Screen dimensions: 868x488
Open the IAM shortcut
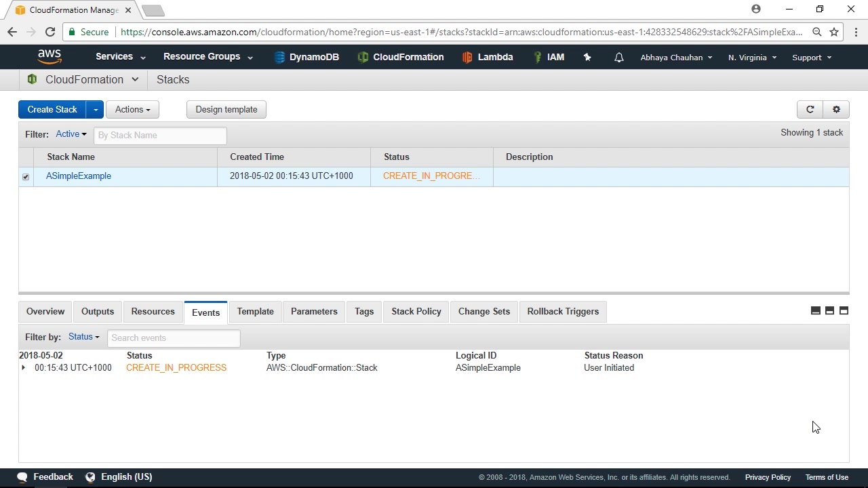548,57
